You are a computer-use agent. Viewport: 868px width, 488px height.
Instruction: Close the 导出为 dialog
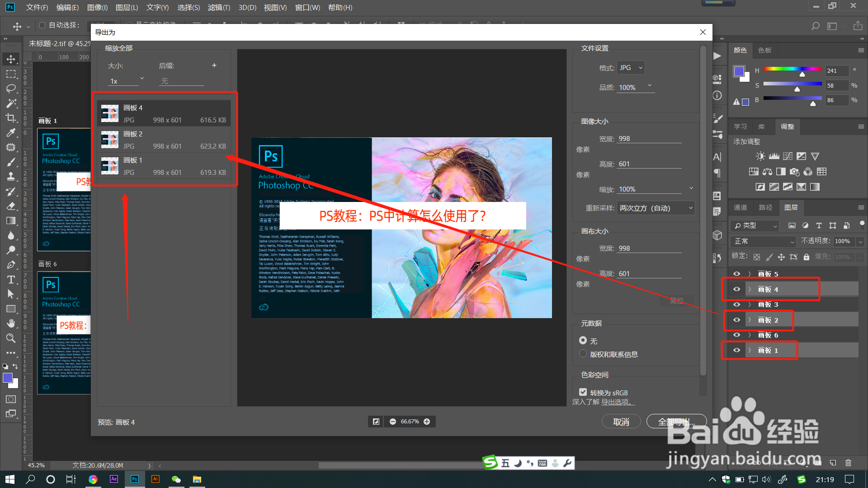click(703, 32)
